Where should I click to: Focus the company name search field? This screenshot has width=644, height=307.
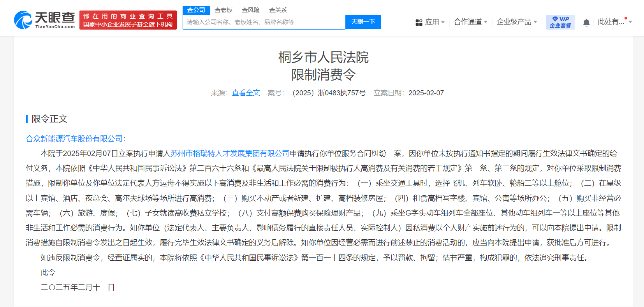point(264,22)
